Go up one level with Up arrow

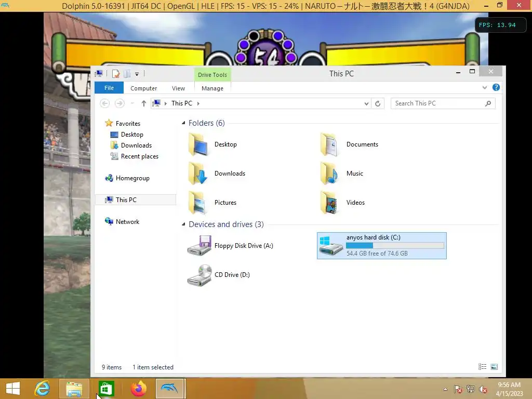point(144,103)
